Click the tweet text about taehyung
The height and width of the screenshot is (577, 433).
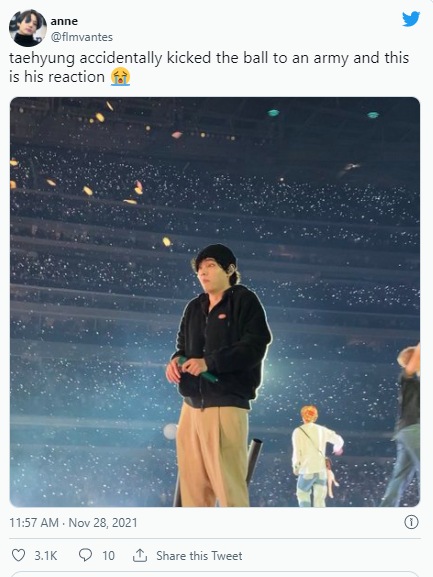(x=209, y=67)
